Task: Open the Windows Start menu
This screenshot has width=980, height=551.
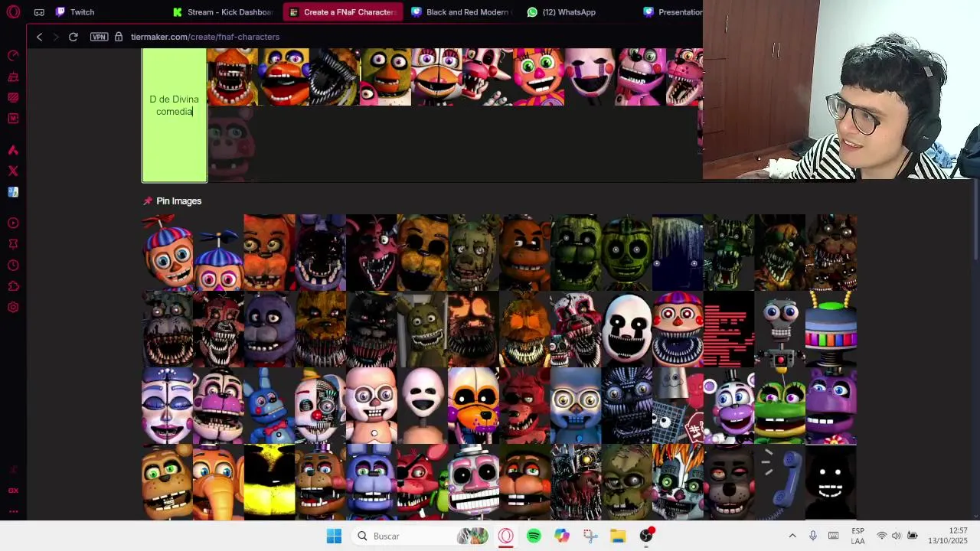Action: coord(334,536)
